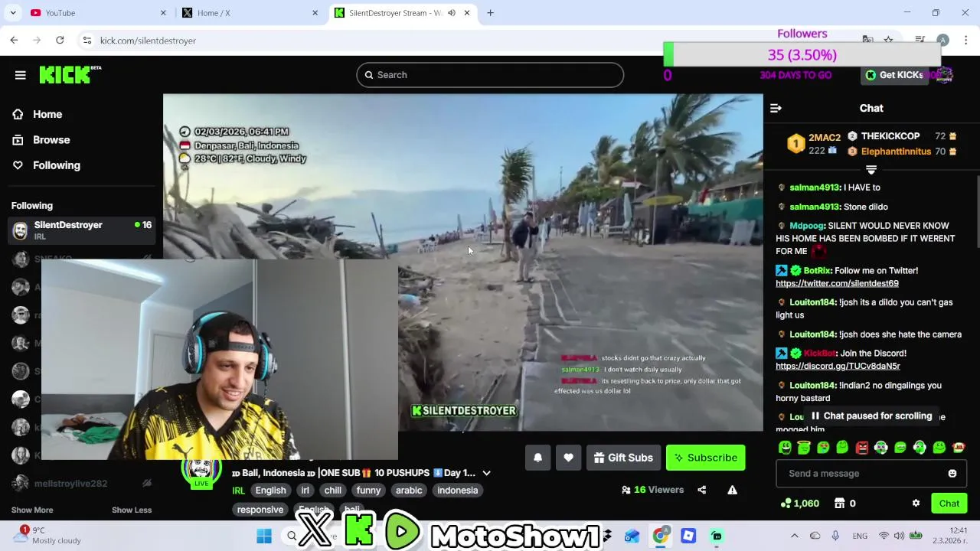
Task: Collapse the chat panel with arrow icon
Action: pyautogui.click(x=776, y=109)
